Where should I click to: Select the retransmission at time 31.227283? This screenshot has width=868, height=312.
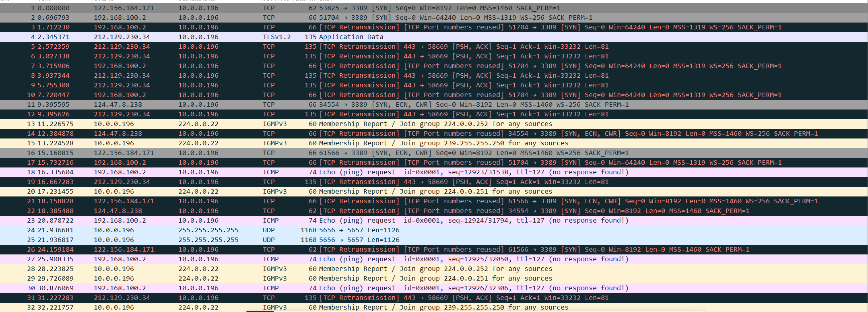[x=434, y=298]
